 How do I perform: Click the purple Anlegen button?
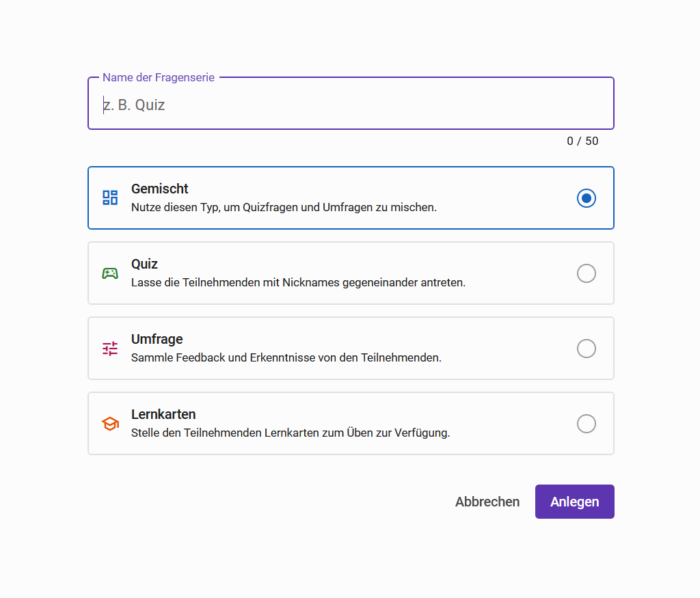(x=574, y=502)
